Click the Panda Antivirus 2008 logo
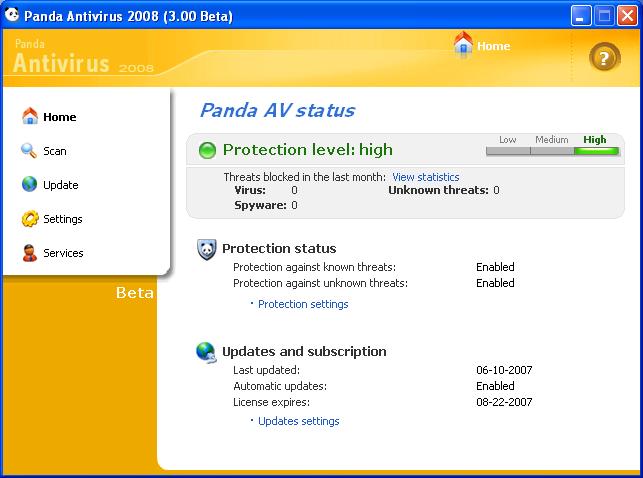 click(x=84, y=57)
